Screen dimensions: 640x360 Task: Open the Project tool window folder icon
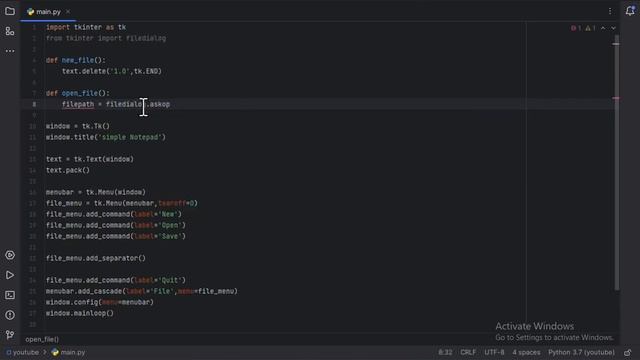pos(10,11)
